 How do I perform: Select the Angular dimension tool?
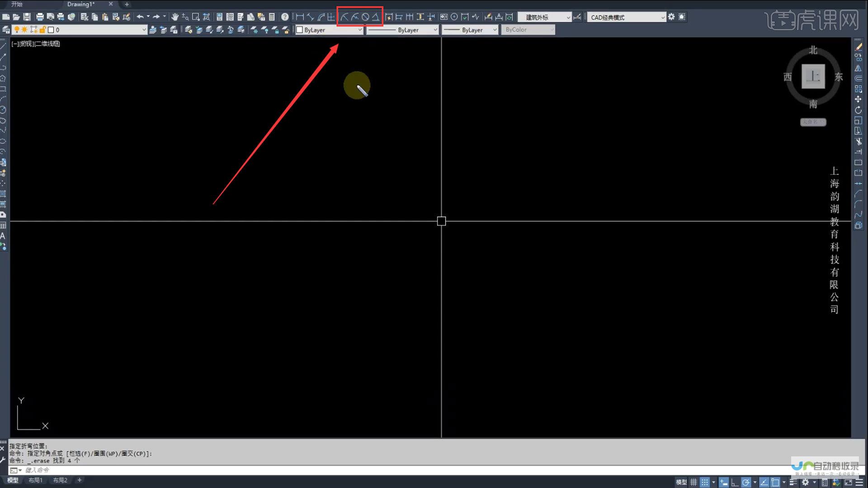[x=376, y=17]
